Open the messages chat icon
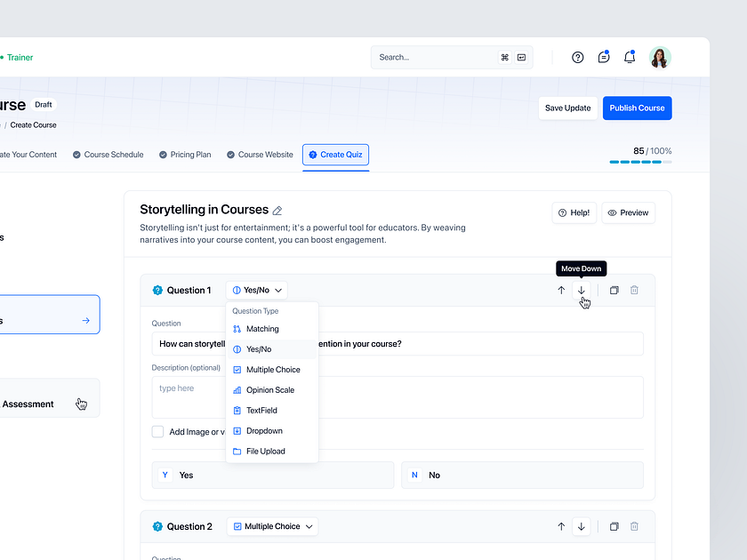This screenshot has height=560, width=747. click(x=604, y=57)
